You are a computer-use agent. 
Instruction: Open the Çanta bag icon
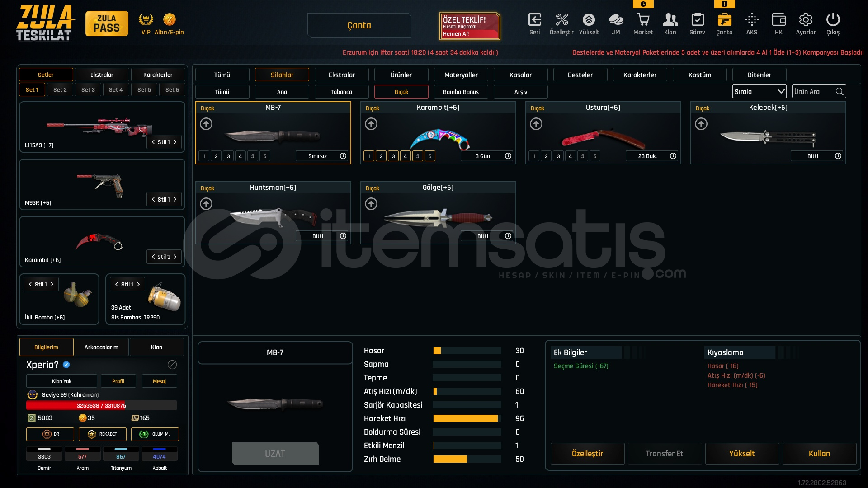tap(724, 20)
